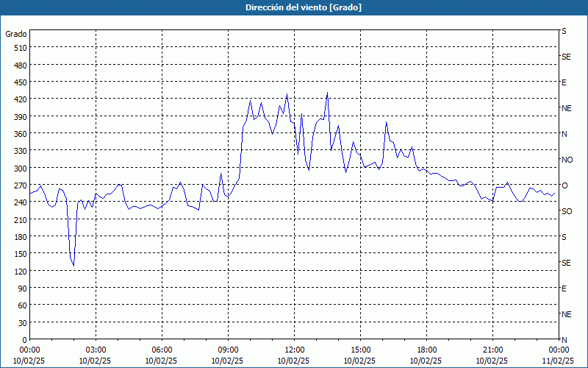
Task: Select the 90 y-axis tick label
Action: tap(23, 289)
